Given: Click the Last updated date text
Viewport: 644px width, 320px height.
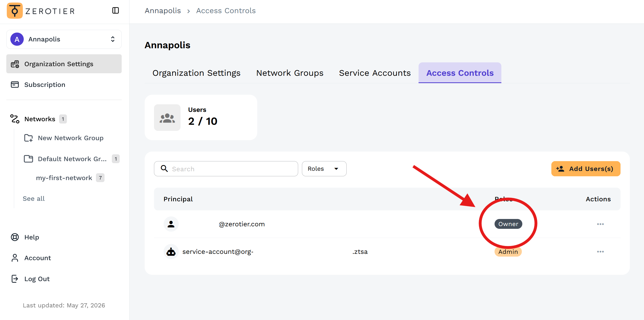Looking at the screenshot, I should pyautogui.click(x=64, y=305).
